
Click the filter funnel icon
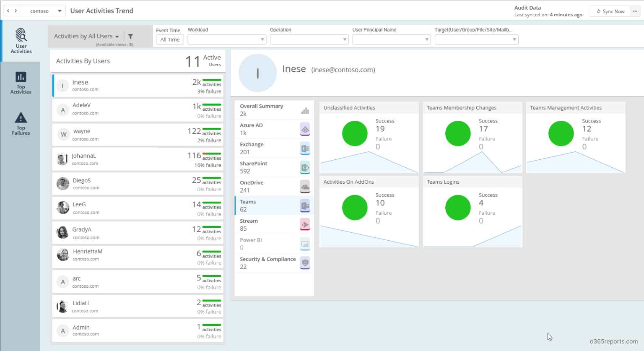130,36
